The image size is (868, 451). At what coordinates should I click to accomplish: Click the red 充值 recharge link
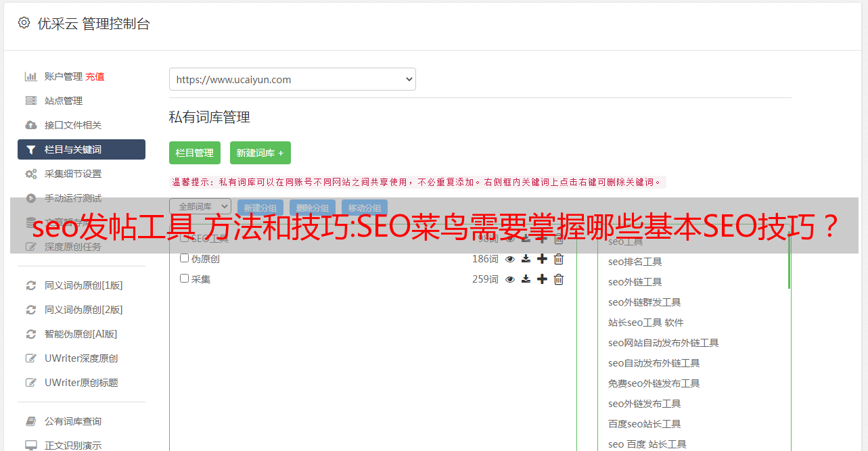[x=95, y=76]
